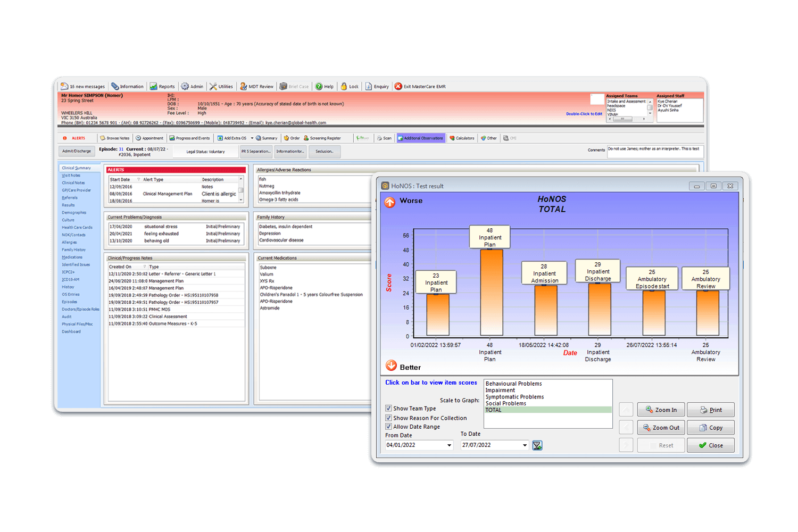Toggle the Allow Date Range checkbox

388,426
